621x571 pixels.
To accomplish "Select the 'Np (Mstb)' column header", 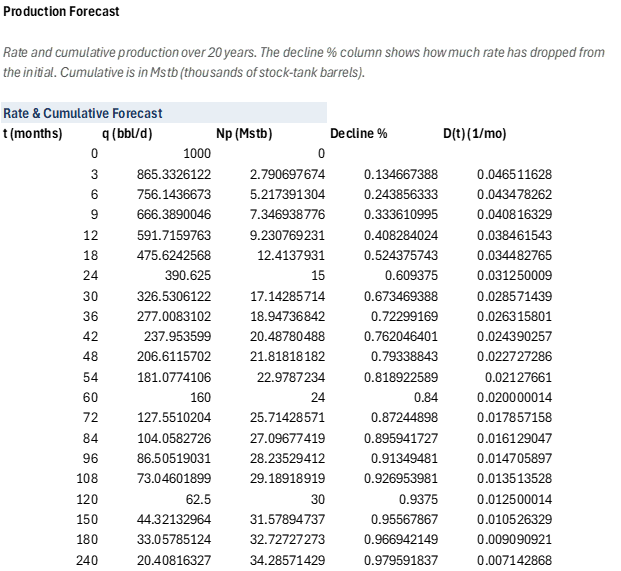I will pos(244,133).
